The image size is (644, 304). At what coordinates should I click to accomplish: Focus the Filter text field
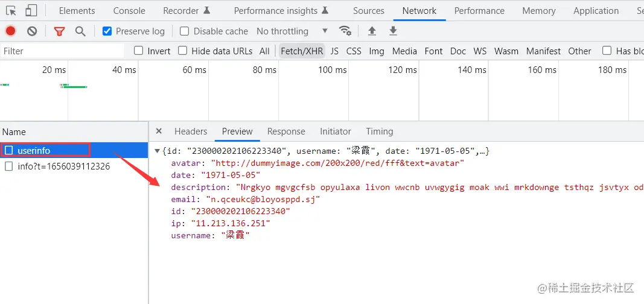[62, 51]
